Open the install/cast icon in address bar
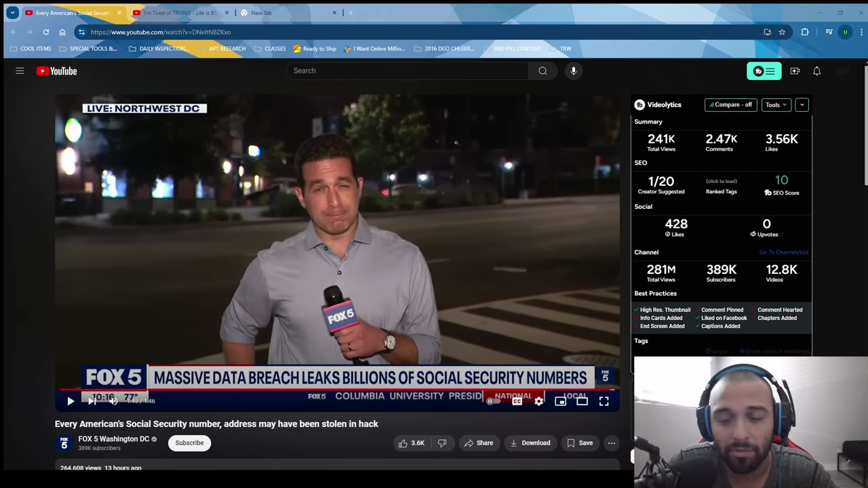This screenshot has width=868, height=488. 767,32
